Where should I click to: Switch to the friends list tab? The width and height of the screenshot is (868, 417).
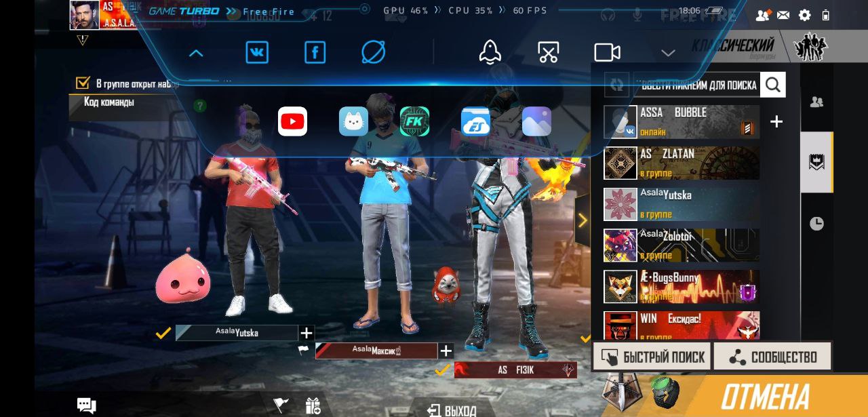click(816, 102)
